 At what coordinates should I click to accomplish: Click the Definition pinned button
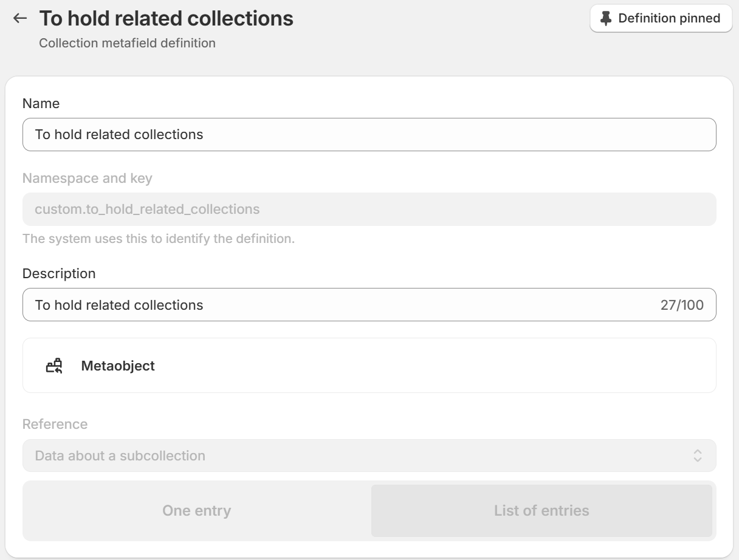(661, 18)
